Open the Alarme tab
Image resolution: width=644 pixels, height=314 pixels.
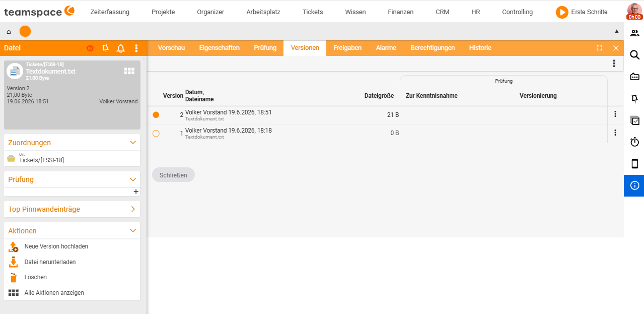(x=386, y=48)
